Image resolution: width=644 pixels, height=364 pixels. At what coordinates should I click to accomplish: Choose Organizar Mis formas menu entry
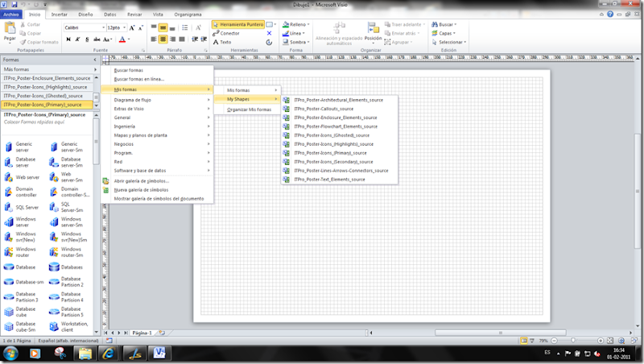[x=249, y=109]
